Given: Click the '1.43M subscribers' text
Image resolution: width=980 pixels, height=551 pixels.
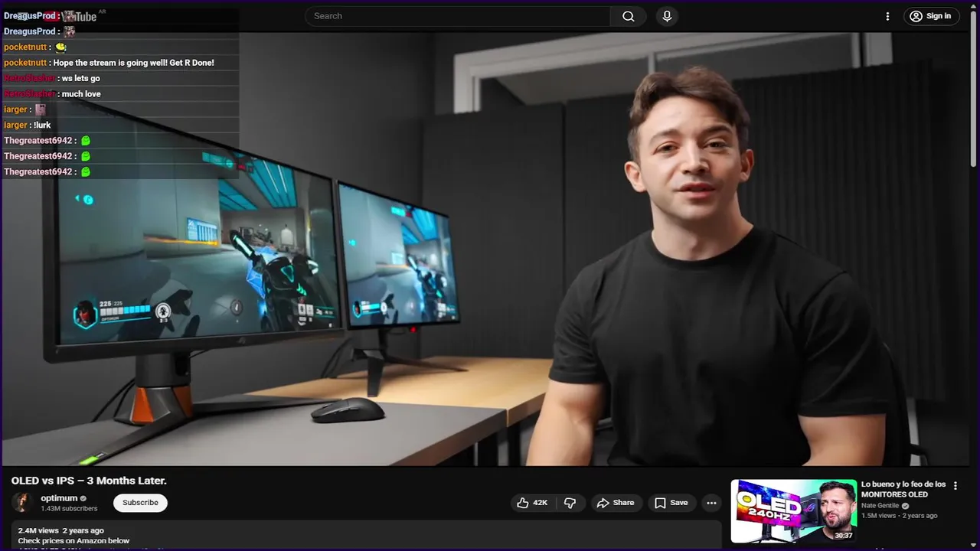Looking at the screenshot, I should tap(69, 509).
